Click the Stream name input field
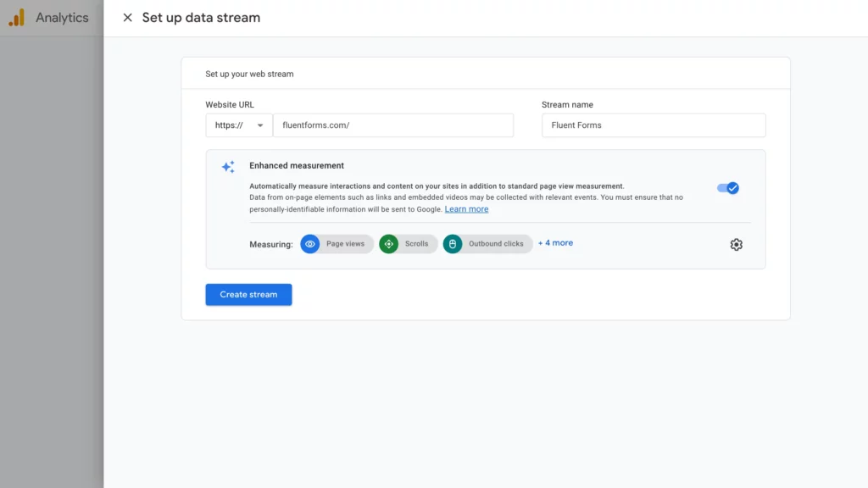Viewport: 868px width, 488px height. [654, 125]
